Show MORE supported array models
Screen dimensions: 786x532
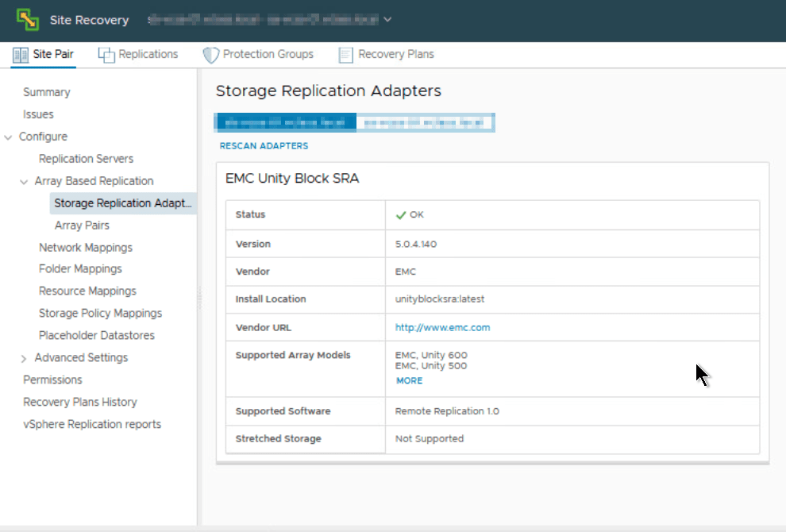point(409,381)
